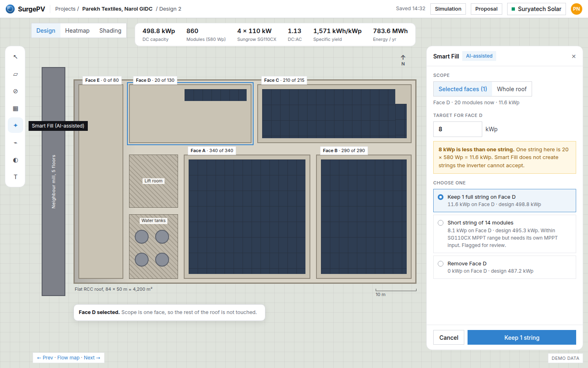Select the text annotation tool
This screenshot has height=368, width=588.
tap(16, 177)
